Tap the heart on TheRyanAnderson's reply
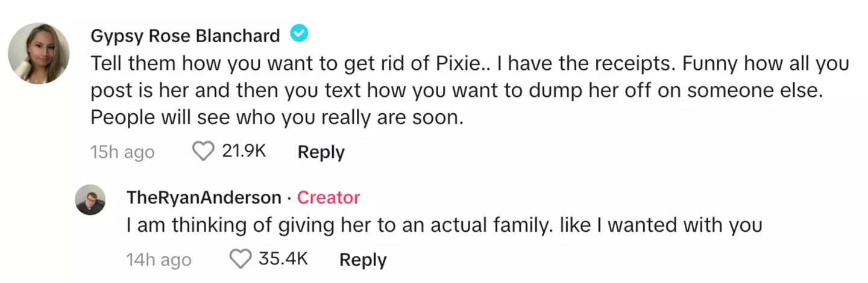Image resolution: width=868 pixels, height=283 pixels. click(x=241, y=260)
